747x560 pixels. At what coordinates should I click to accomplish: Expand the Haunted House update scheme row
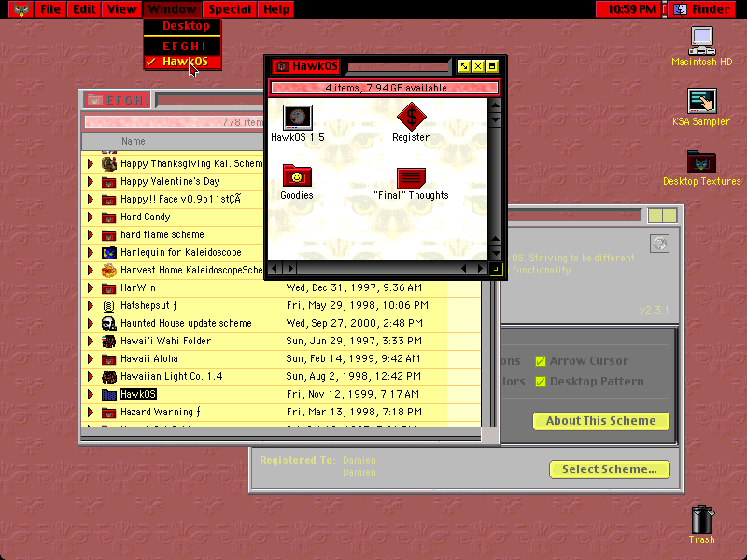pos(90,324)
